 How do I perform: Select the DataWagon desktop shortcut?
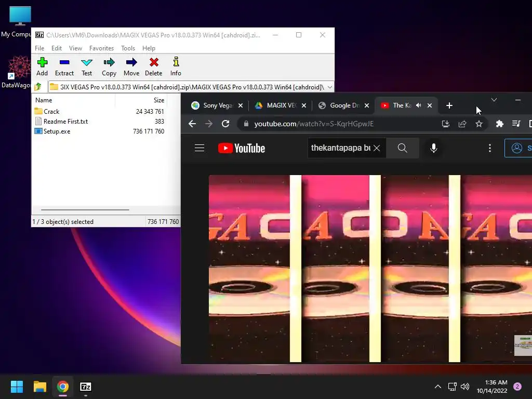(17, 72)
